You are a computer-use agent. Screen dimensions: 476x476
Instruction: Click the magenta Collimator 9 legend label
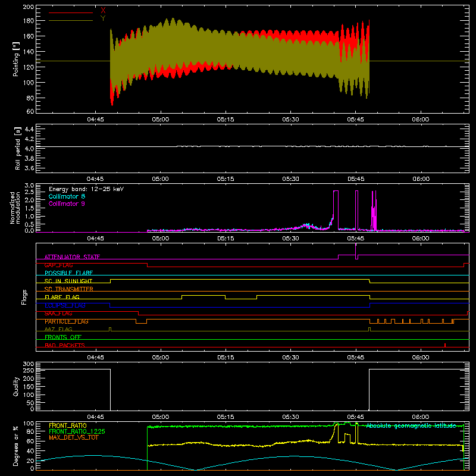click(x=67, y=203)
